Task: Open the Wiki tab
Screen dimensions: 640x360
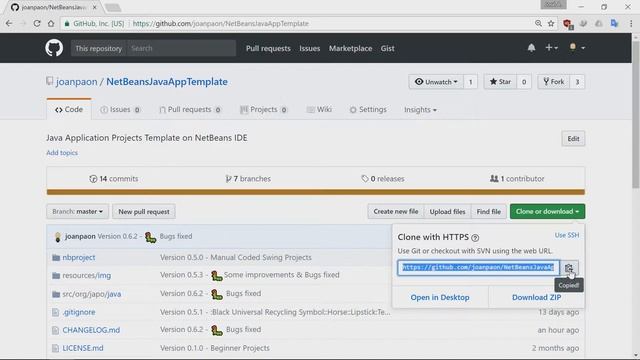Action: (x=319, y=109)
